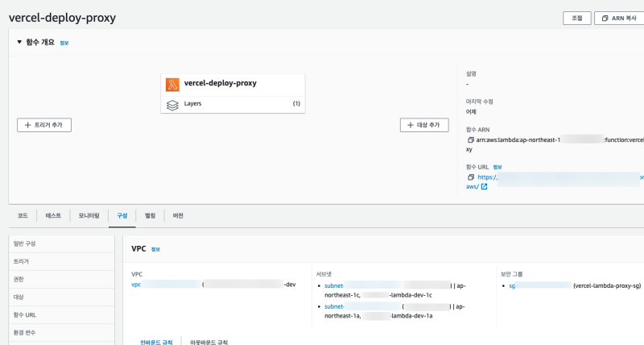644x345 pixels.
Task: Switch to the 모니터링 tab
Action: coord(89,215)
